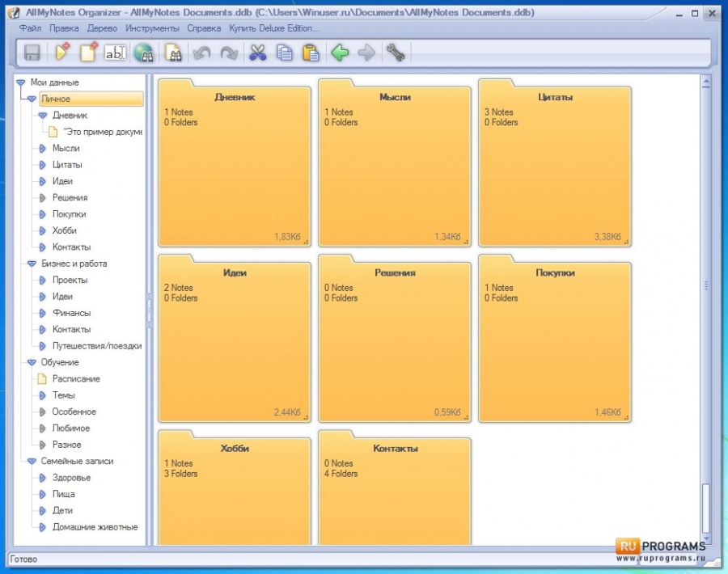Open the Правка menu

point(64,28)
